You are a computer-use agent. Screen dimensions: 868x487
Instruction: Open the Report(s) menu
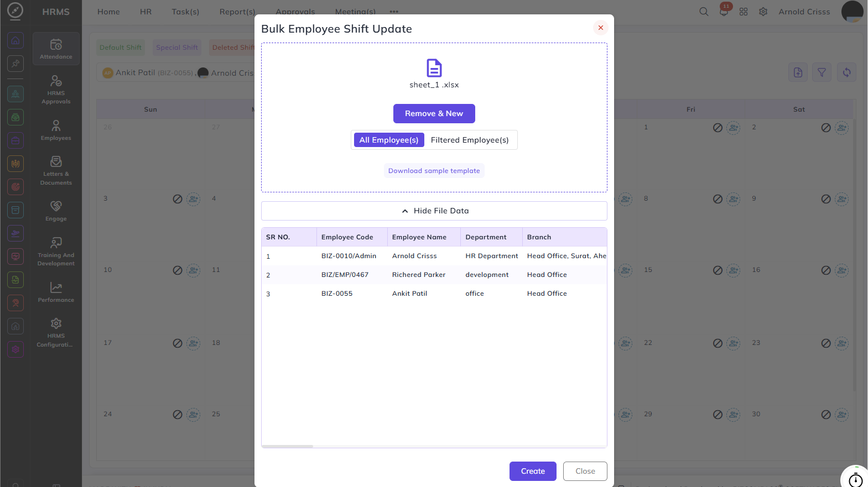point(237,12)
